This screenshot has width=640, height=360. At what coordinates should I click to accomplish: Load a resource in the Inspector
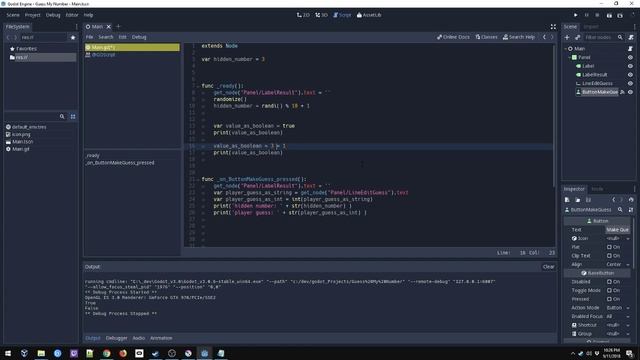[x=578, y=200]
